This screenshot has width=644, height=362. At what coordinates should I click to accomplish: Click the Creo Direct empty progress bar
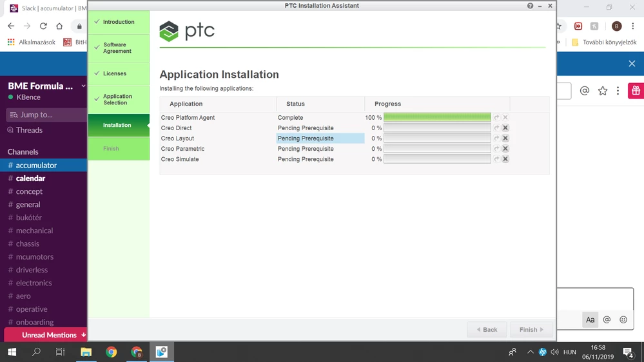click(x=437, y=128)
